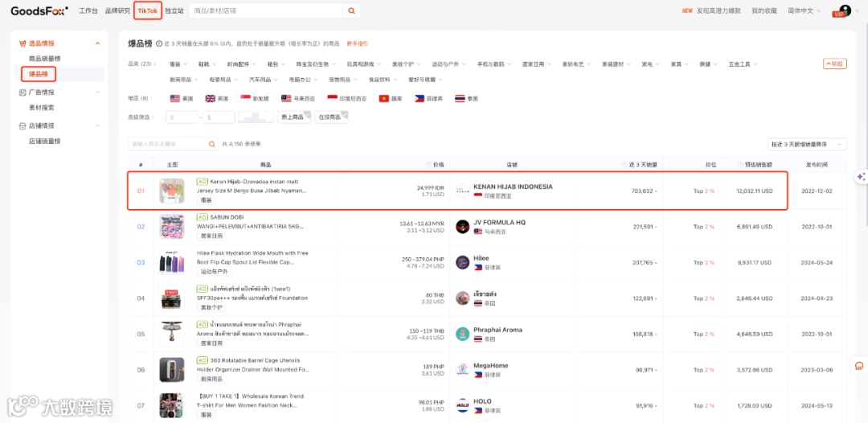Select the Thailand flag region
This screenshot has width=868, height=423.
460,99
